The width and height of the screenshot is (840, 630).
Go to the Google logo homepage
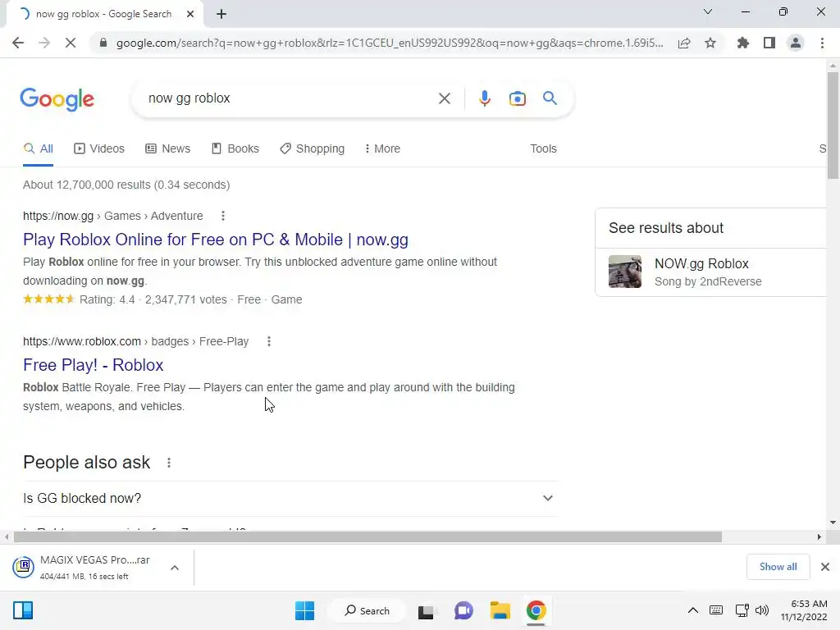[x=57, y=99]
